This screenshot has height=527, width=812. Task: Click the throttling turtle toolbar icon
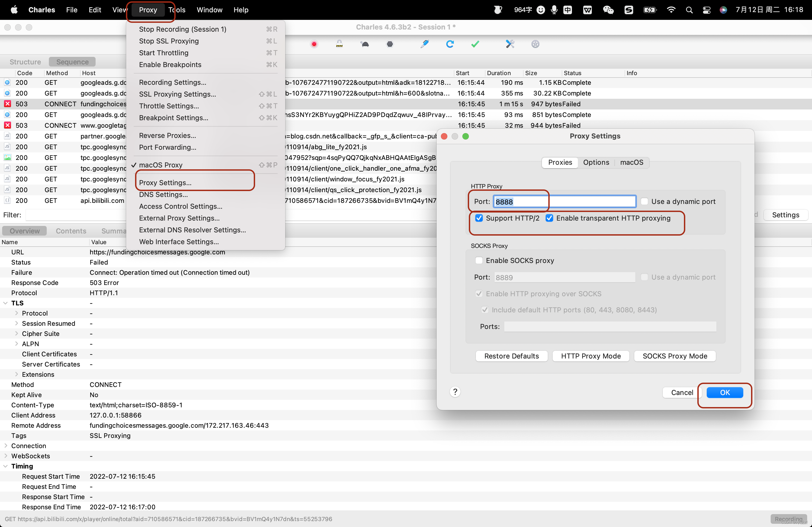tap(365, 44)
